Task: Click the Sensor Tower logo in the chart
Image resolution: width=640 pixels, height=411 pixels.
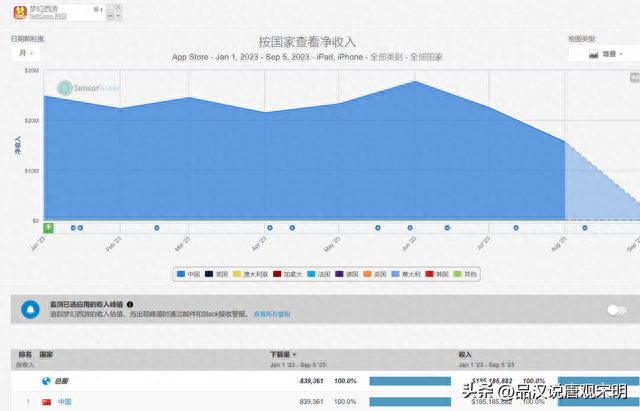Action: (89, 88)
